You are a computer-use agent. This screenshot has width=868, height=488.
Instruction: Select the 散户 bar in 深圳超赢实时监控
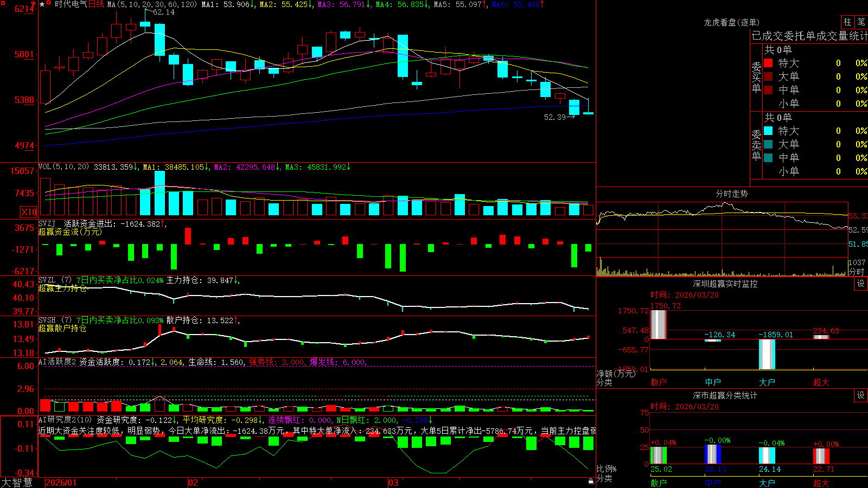pos(659,324)
